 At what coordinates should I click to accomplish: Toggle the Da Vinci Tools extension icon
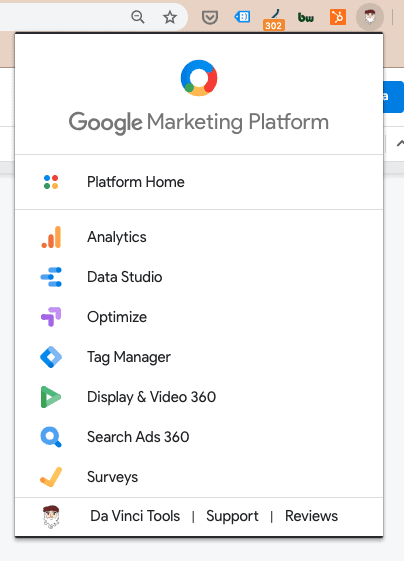point(370,17)
